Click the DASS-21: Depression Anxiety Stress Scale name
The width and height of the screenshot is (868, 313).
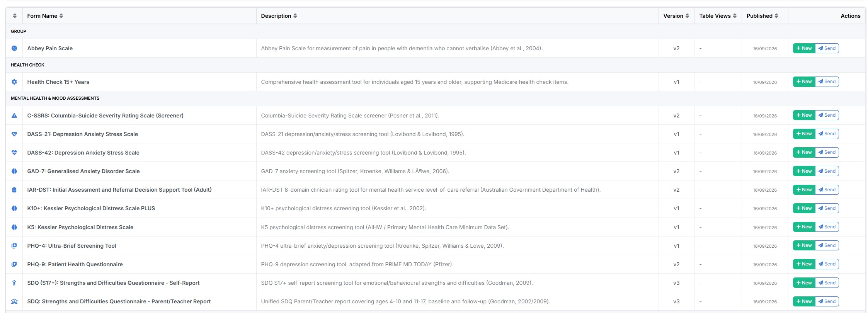83,134
